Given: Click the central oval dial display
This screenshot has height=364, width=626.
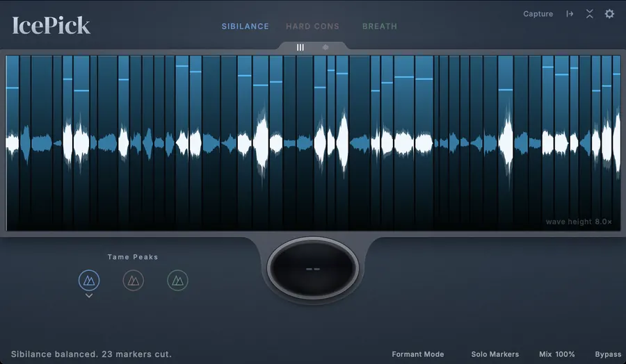Looking at the screenshot, I should click(313, 268).
